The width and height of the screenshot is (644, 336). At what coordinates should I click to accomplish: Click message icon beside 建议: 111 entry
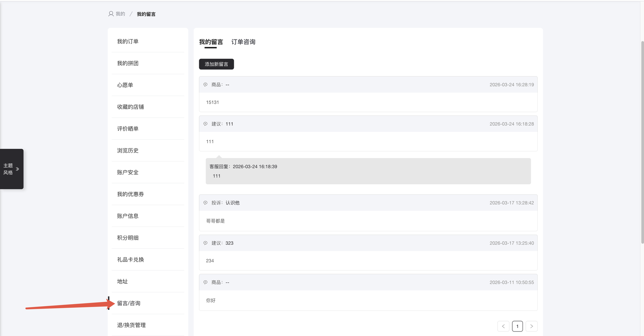click(x=205, y=124)
